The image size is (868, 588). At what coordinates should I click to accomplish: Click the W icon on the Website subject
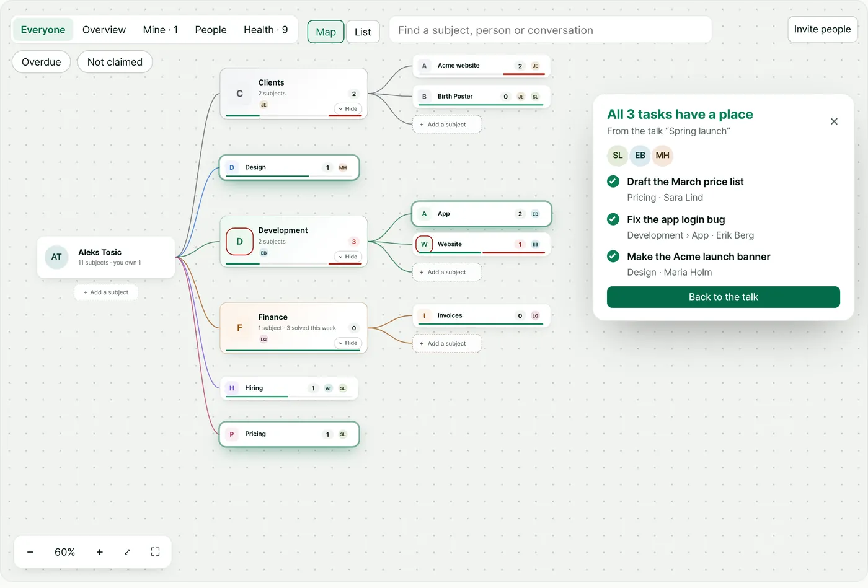[424, 244]
